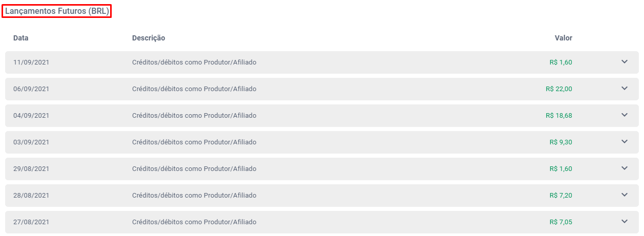This screenshot has width=644, height=236.
Task: Click the Valor column header
Action: [x=564, y=38]
